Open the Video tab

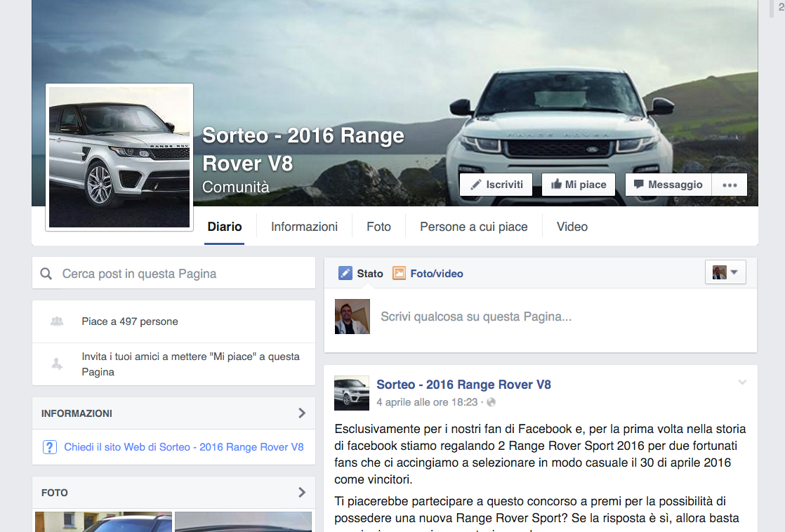point(572,227)
